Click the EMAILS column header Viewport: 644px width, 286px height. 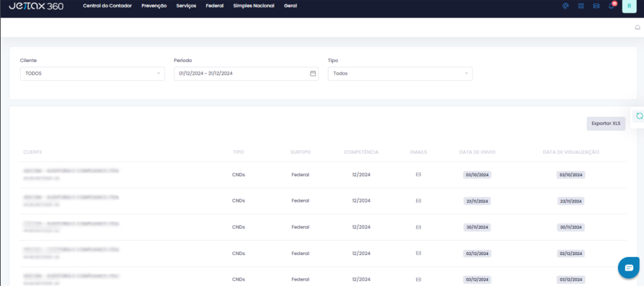pyautogui.click(x=419, y=152)
